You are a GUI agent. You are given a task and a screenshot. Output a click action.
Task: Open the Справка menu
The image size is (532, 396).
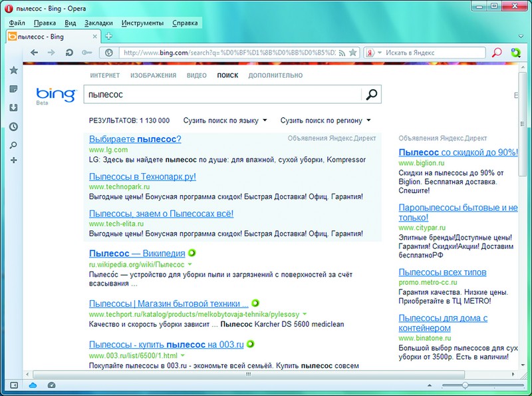tap(185, 23)
